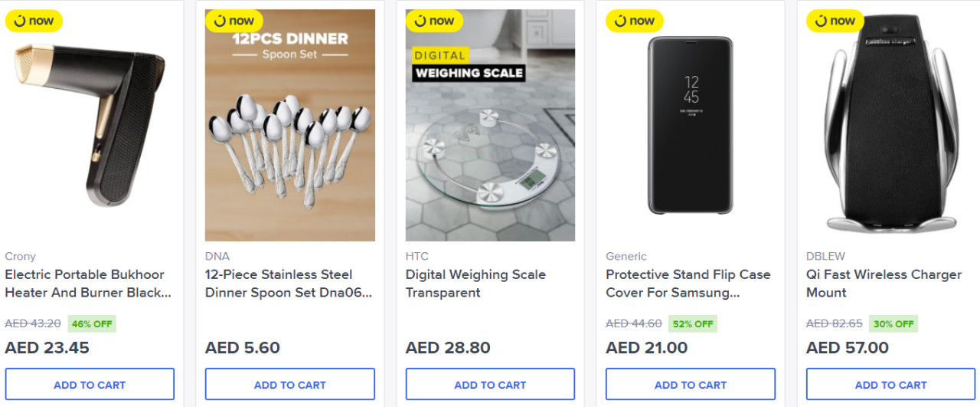Open the Bukhoor Heater product image
980x407 pixels.
90,126
